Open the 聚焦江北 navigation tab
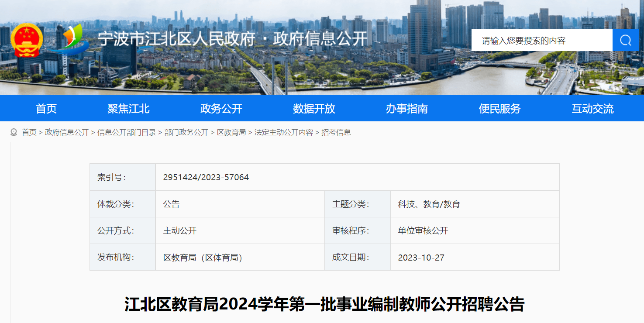644x323 pixels. click(x=128, y=109)
